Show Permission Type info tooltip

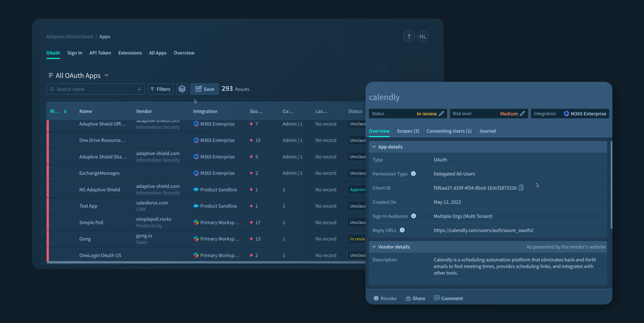pyautogui.click(x=413, y=174)
